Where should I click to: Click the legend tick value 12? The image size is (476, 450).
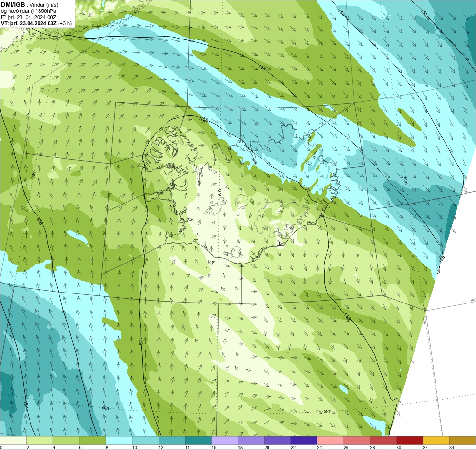161,447
